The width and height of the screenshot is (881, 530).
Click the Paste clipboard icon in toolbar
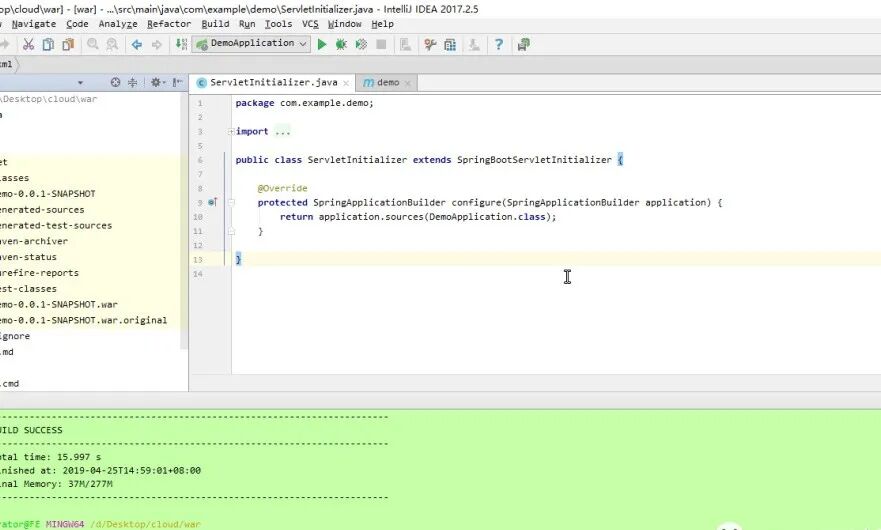click(x=69, y=44)
